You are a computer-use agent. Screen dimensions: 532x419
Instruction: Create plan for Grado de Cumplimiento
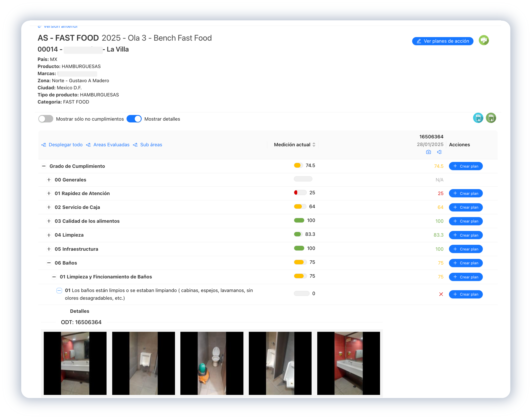[466, 166]
